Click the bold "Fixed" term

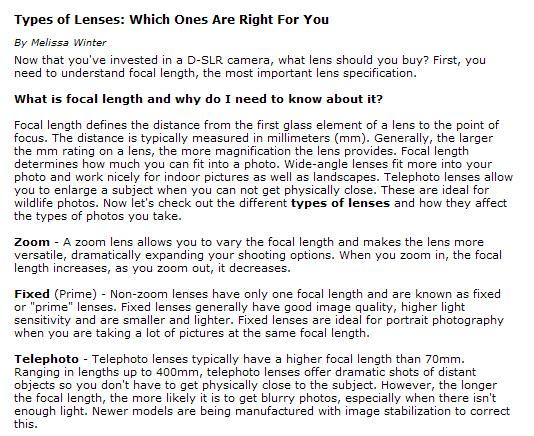(x=32, y=294)
